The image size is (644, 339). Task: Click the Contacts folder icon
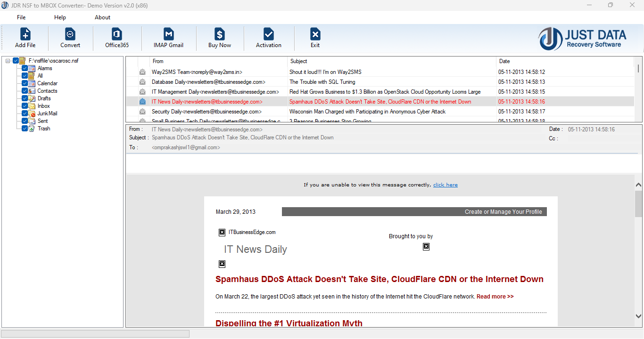pyautogui.click(x=32, y=91)
